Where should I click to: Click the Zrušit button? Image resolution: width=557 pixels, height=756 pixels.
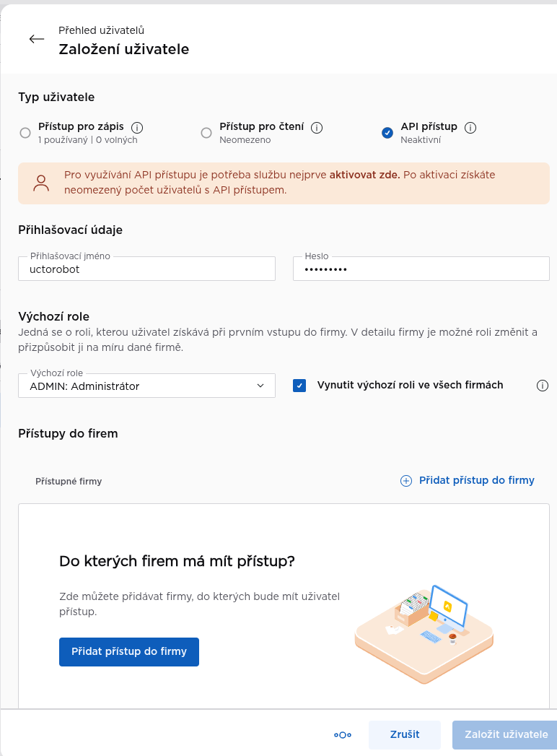pyautogui.click(x=405, y=734)
